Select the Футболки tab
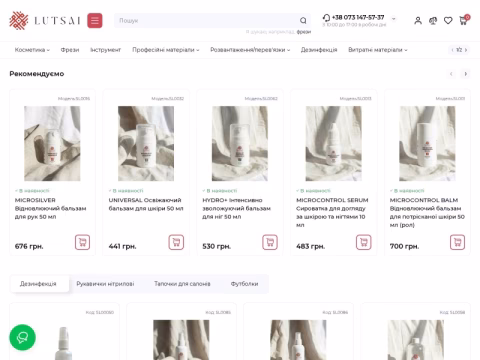This screenshot has height=360, width=480. pyautogui.click(x=244, y=284)
